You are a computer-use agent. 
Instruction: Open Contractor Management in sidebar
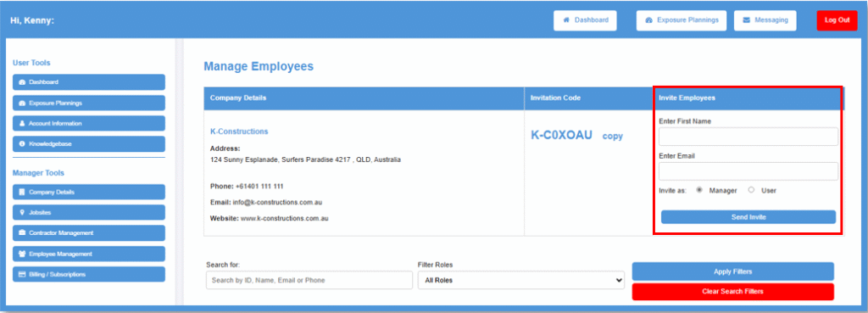[88, 232]
